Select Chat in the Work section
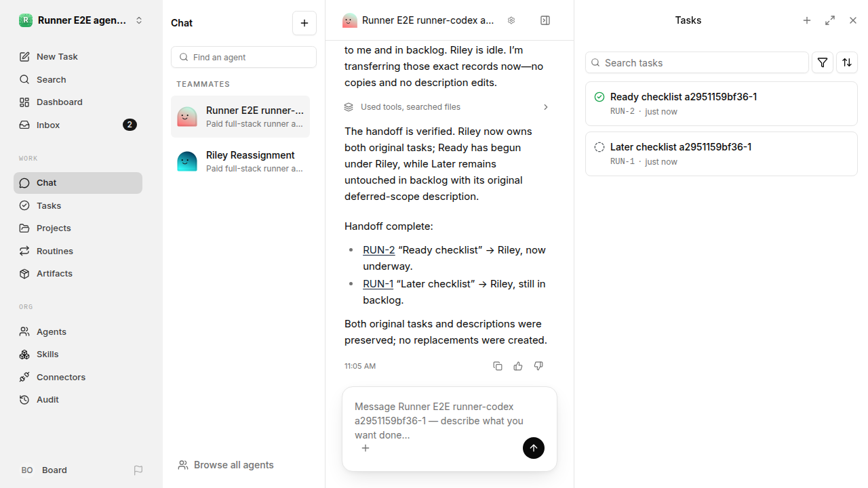Viewport: 868px width, 488px height. 78,183
